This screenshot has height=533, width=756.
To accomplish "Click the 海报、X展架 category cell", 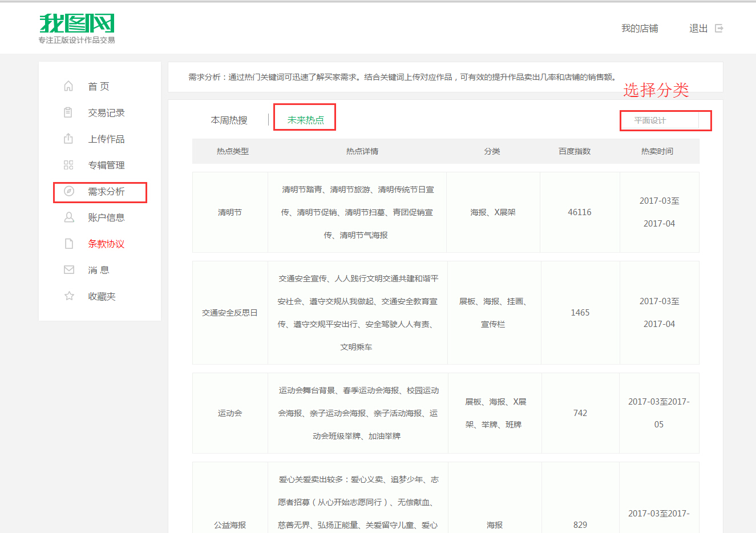I will pyautogui.click(x=493, y=212).
